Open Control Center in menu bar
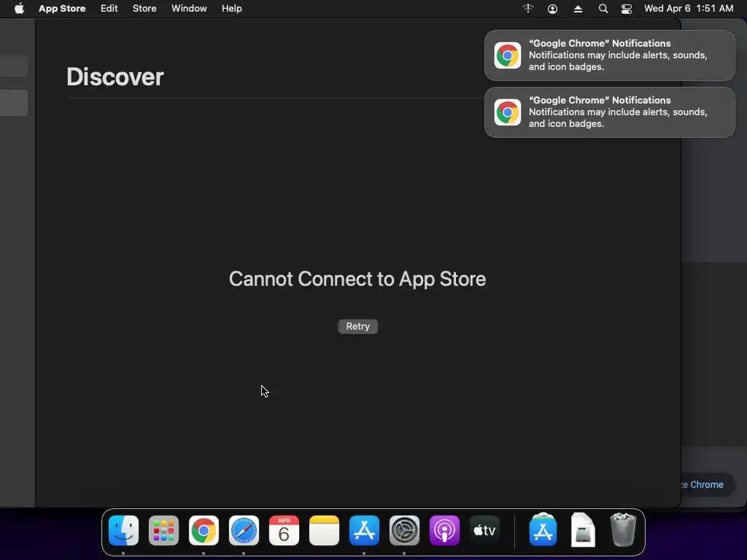 click(627, 9)
